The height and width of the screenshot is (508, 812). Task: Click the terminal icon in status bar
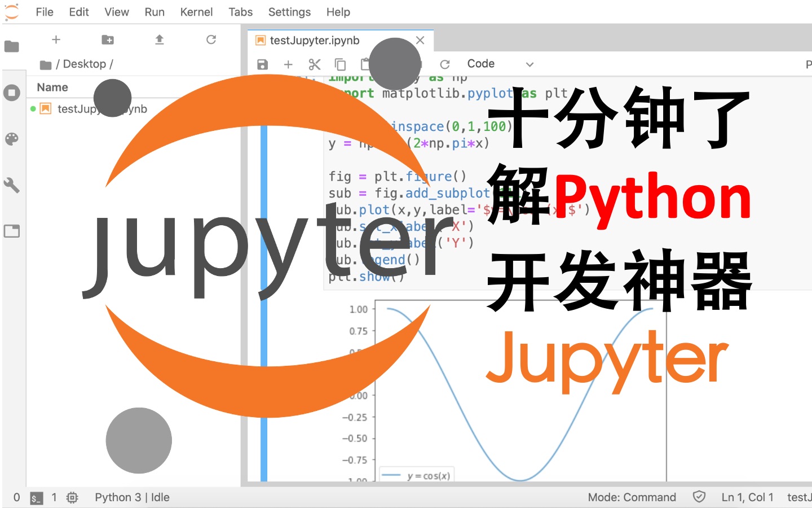[36, 498]
